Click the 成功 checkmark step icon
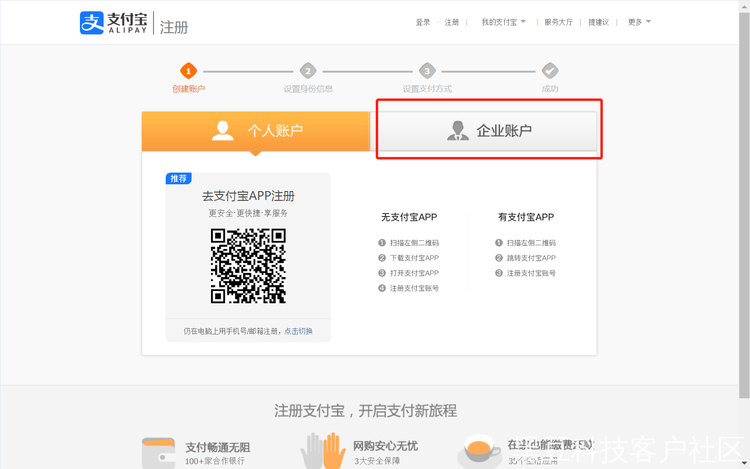Viewport: 750px width, 469px height. pyautogui.click(x=550, y=71)
